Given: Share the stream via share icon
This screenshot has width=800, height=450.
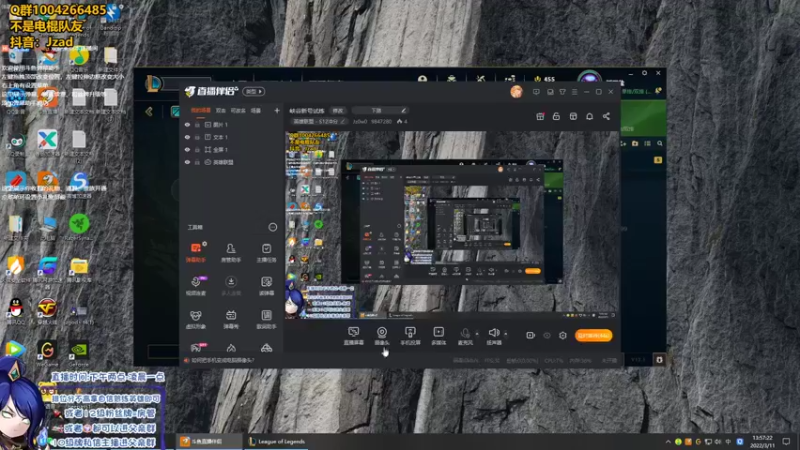Looking at the screenshot, I should pyautogui.click(x=606, y=116).
